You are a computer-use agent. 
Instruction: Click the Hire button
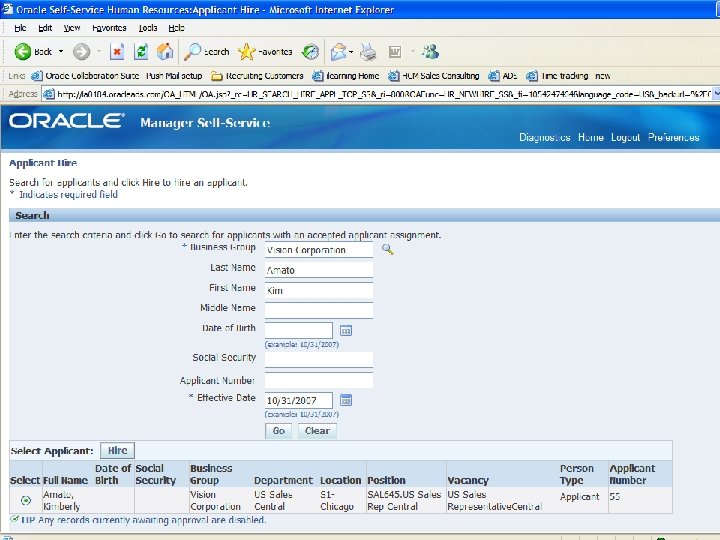coord(118,450)
